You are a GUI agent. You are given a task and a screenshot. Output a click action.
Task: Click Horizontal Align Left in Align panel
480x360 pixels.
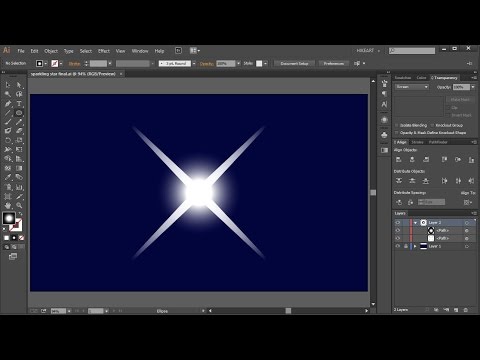pos(399,160)
